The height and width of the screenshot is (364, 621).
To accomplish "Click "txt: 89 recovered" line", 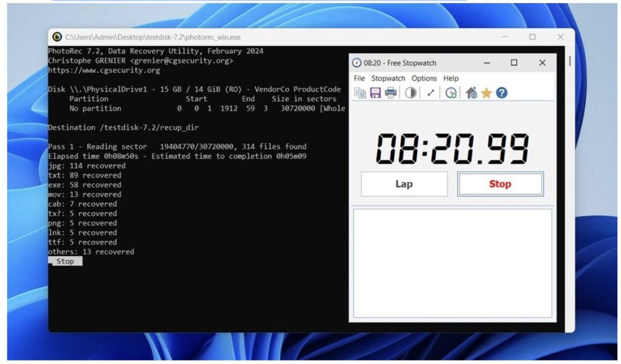I will tap(85, 175).
